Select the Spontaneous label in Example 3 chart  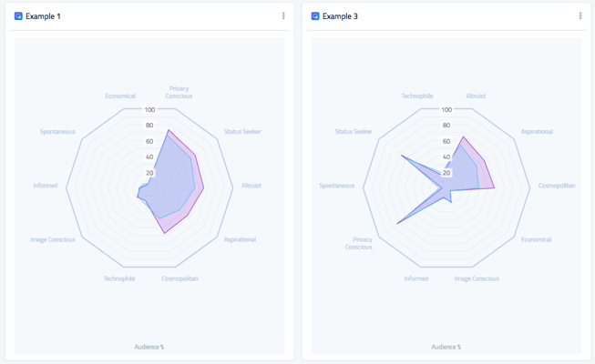(x=337, y=186)
